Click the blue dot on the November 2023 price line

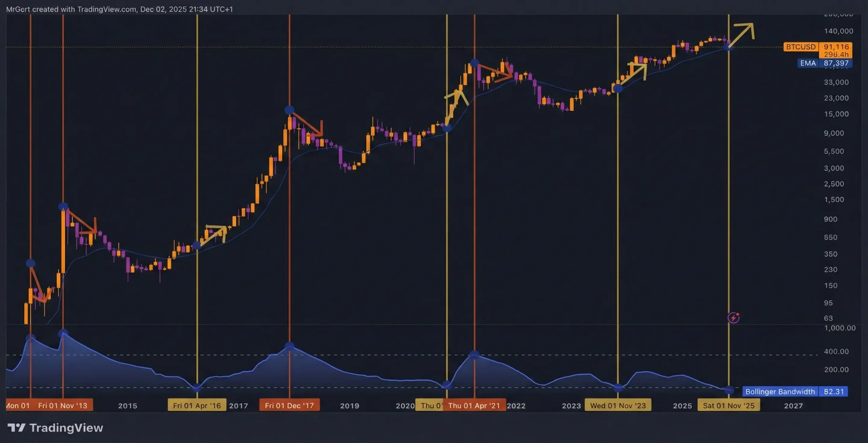coord(618,89)
